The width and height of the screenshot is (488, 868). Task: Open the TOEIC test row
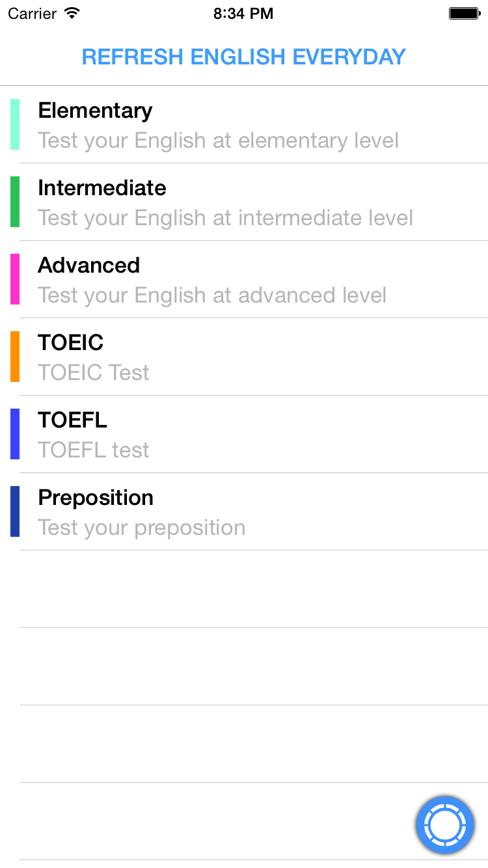(x=244, y=357)
